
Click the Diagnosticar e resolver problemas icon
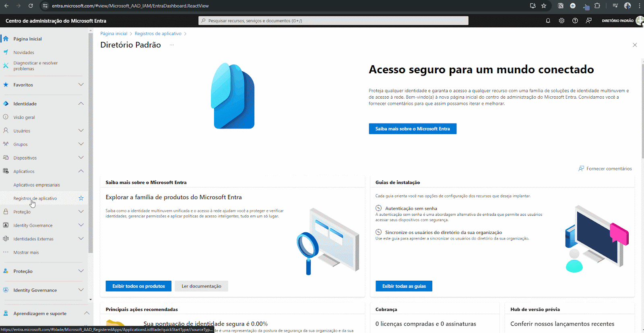click(x=6, y=66)
